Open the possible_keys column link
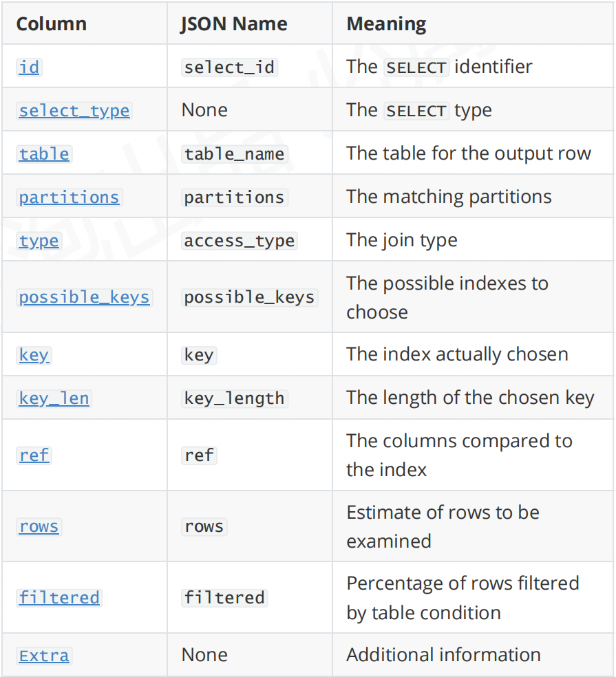Image resolution: width=616 pixels, height=677 pixels. (84, 297)
